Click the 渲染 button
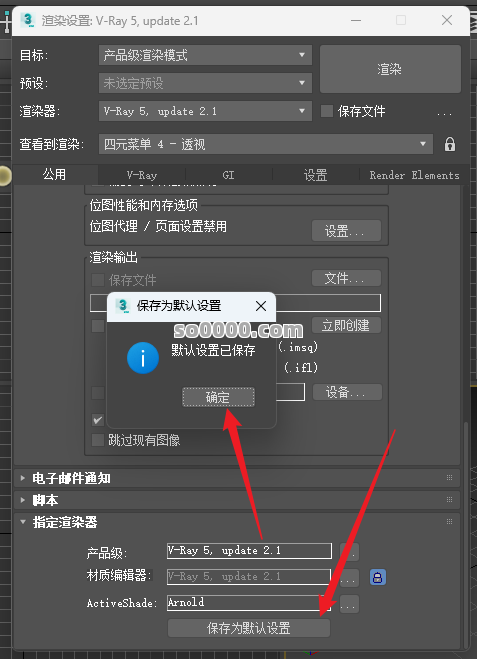Screen dimensions: 477x659 390,69
